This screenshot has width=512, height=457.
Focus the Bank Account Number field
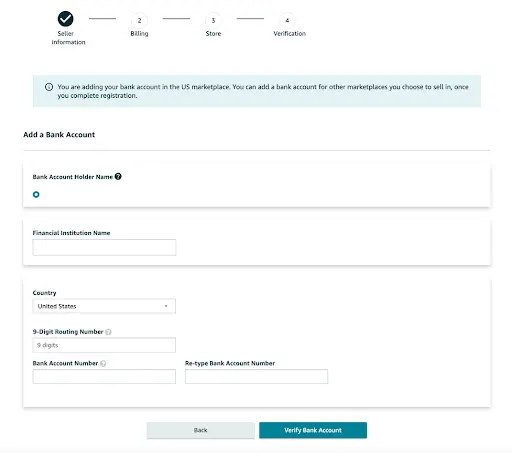pos(104,376)
